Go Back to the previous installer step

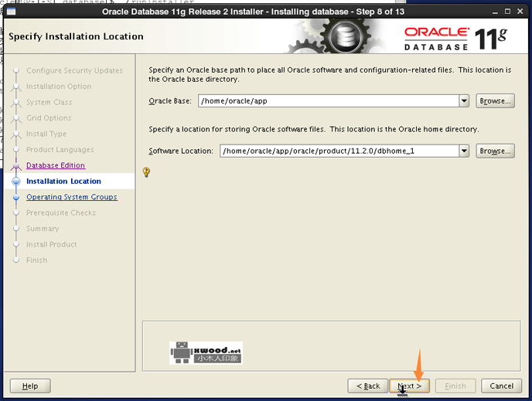click(367, 386)
